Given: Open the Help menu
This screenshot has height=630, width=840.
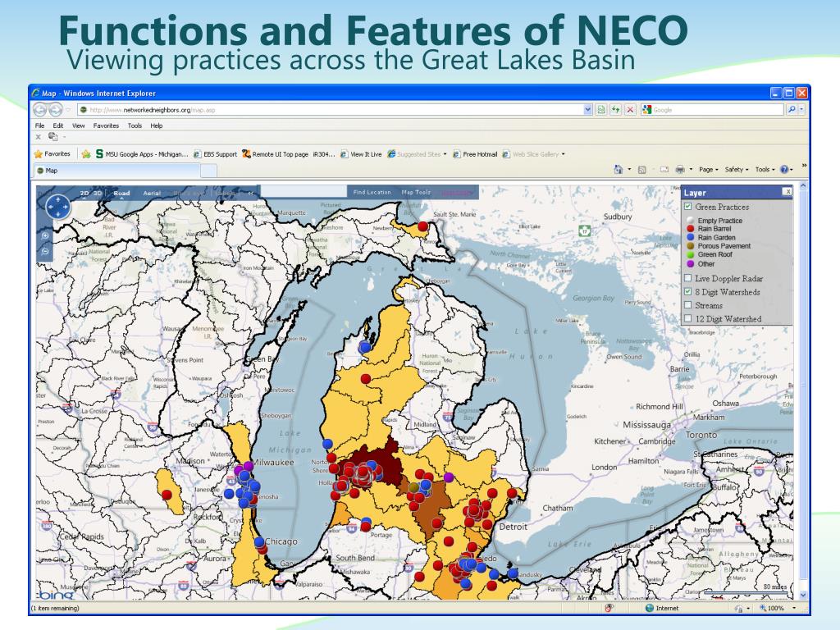Looking at the screenshot, I should click(x=156, y=126).
